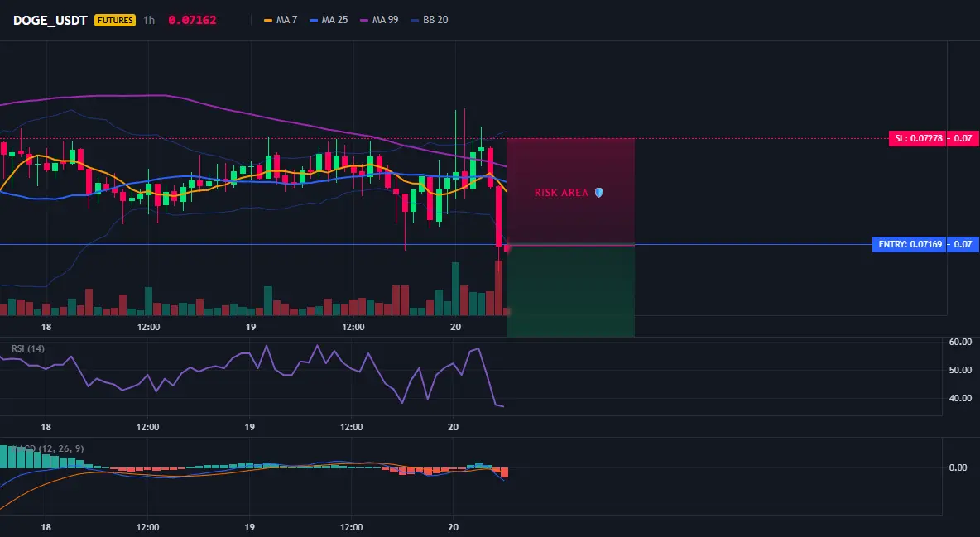The image size is (980, 537).
Task: Click the yellow FUTURES badge
Action: [115, 20]
